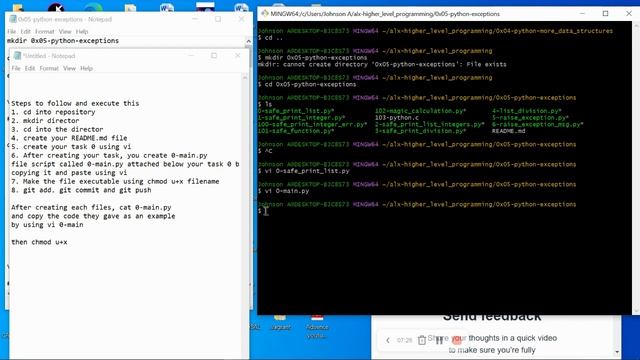
Task: Click '3. cd into the director' line
Action: [57, 129]
